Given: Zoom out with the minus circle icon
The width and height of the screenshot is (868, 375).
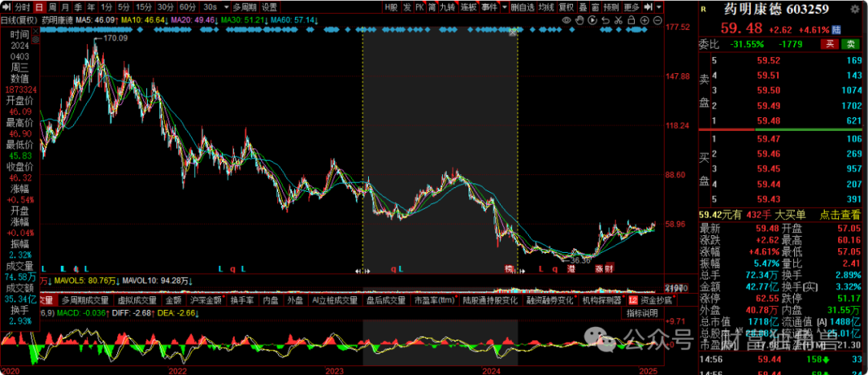Looking at the screenshot, I should [x=657, y=20].
